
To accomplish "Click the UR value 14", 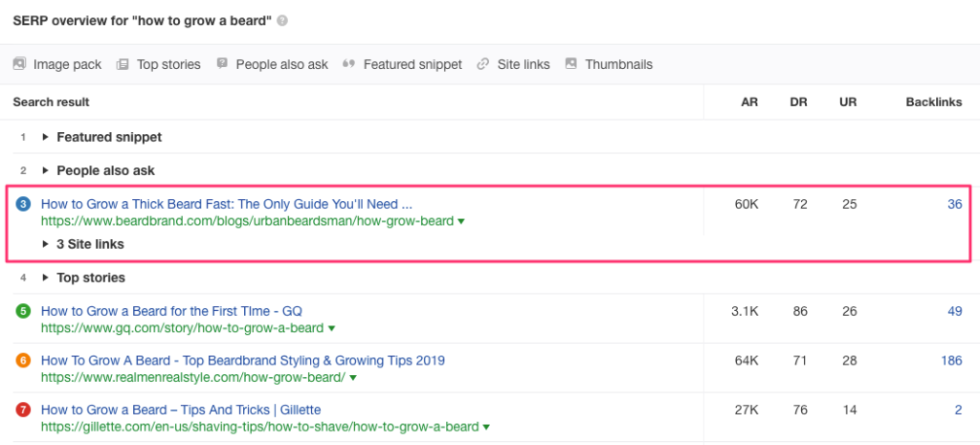I will 850,410.
